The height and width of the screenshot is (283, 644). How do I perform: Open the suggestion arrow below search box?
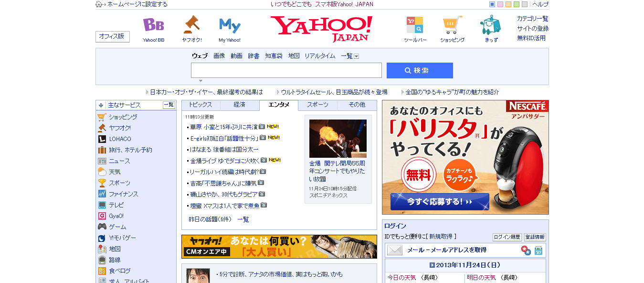(201, 80)
